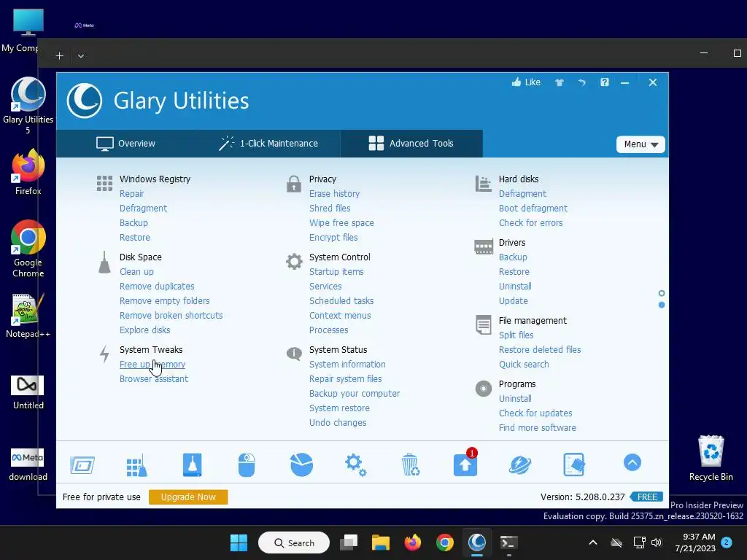Open the software update icon with badge
Viewport: 747px width, 560px height.
pos(465,463)
